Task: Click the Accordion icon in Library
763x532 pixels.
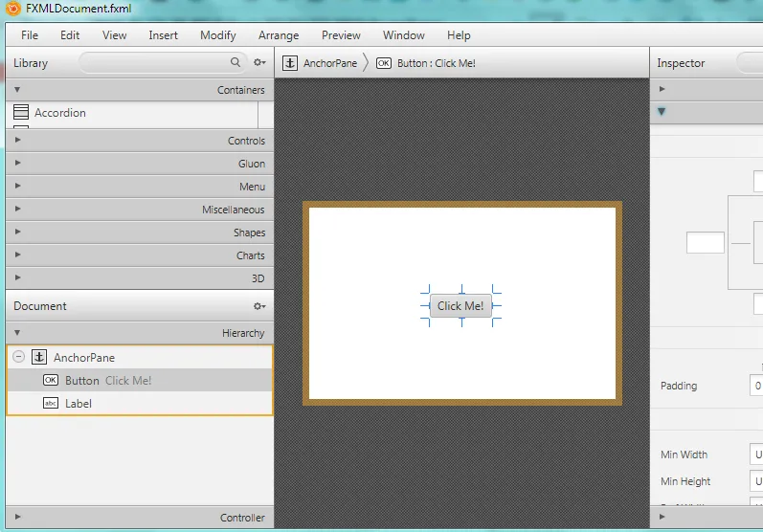Action: tap(21, 113)
